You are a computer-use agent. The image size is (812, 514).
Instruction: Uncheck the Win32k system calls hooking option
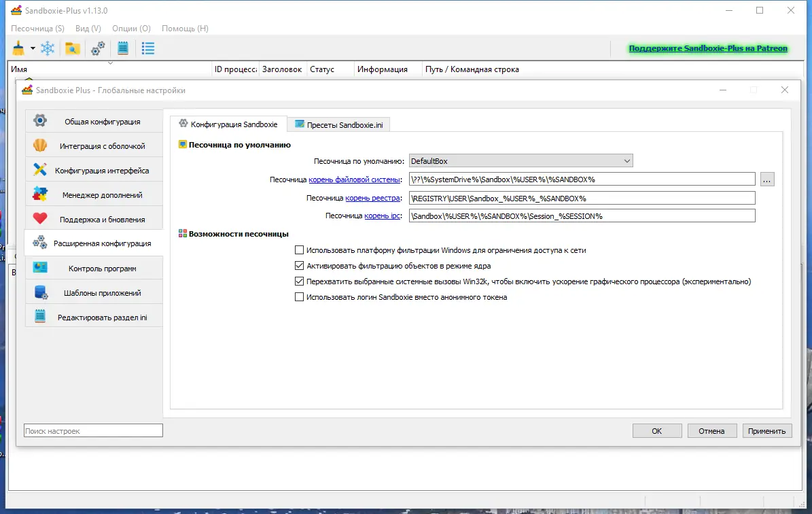click(x=300, y=281)
